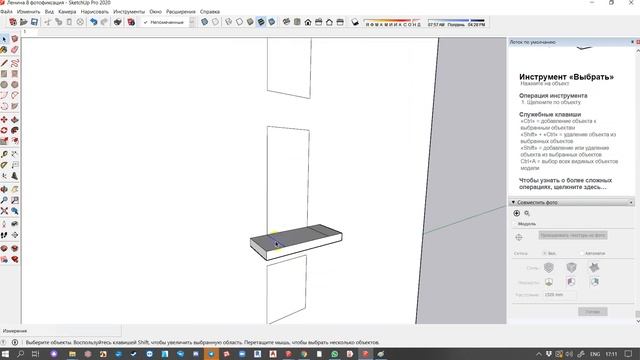Select the Вкл. grid radio option
Viewport: 640px width, 360px height.
[x=544, y=253]
